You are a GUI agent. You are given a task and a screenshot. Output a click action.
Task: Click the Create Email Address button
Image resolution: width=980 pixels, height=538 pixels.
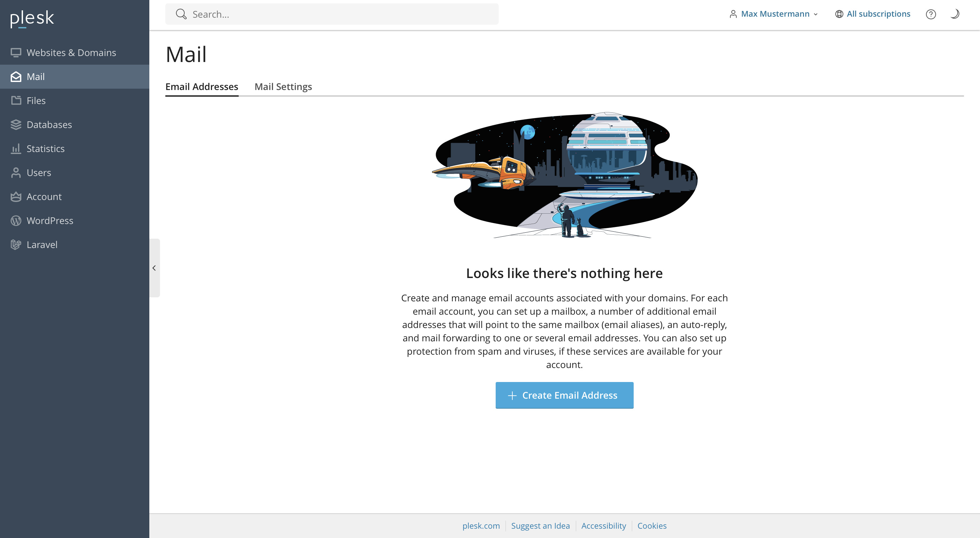(x=564, y=395)
